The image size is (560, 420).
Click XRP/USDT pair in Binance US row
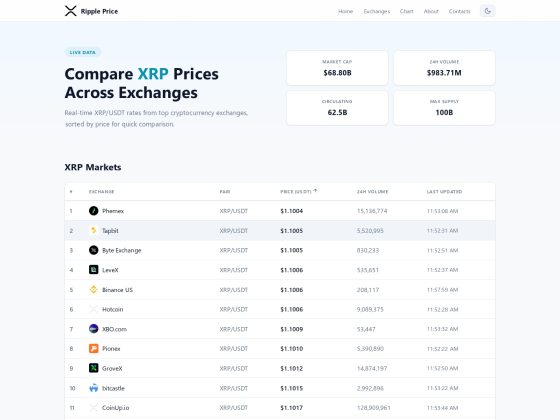click(x=234, y=290)
